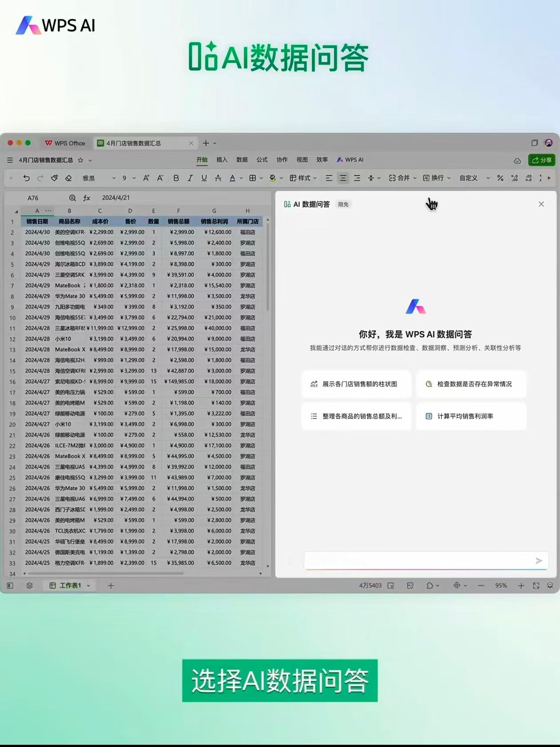Increase font size with the A+ icon
Image resolution: width=560 pixels, height=747 pixels.
pos(146,178)
